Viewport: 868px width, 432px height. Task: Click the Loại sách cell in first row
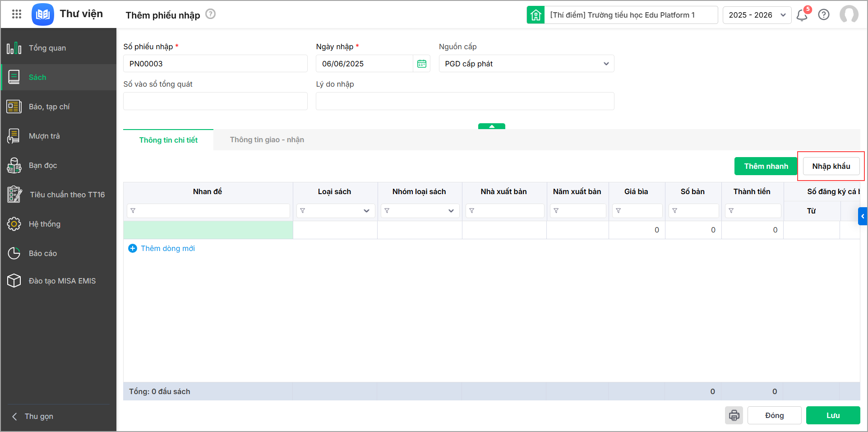(335, 230)
